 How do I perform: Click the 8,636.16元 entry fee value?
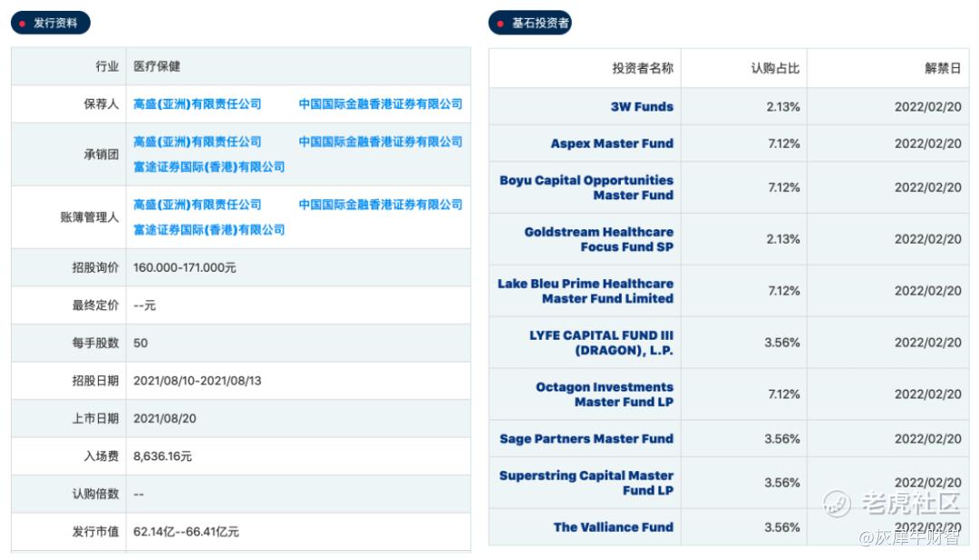162,457
